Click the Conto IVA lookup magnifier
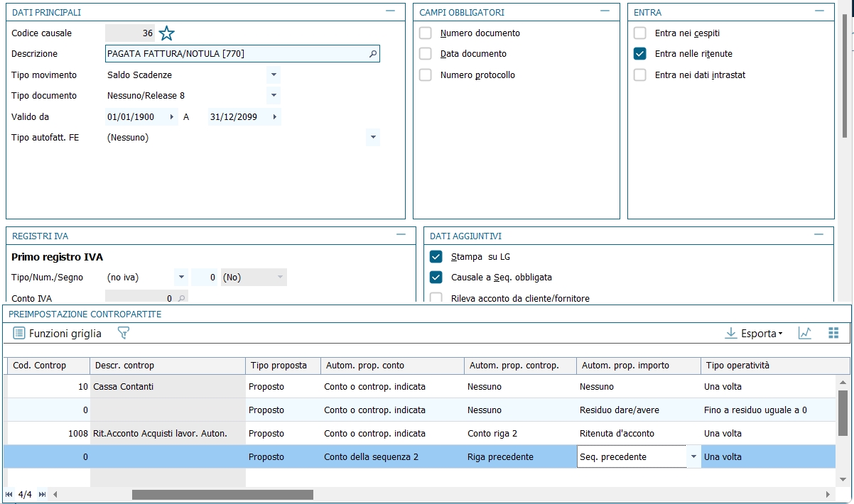 (x=181, y=299)
